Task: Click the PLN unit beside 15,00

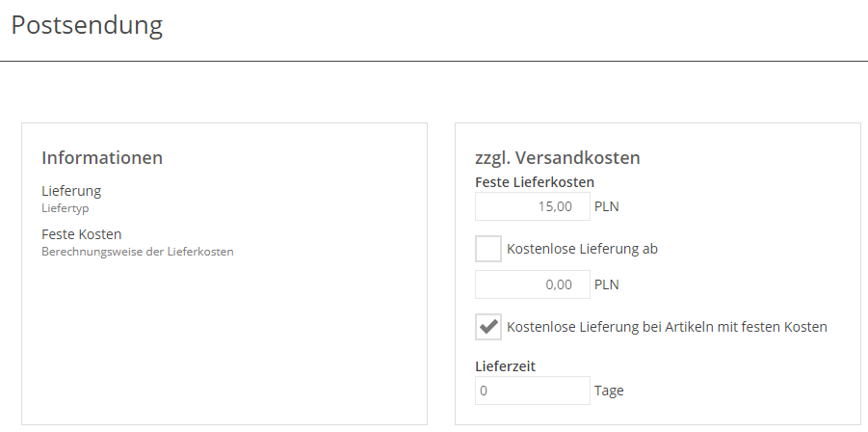Action: (x=607, y=207)
